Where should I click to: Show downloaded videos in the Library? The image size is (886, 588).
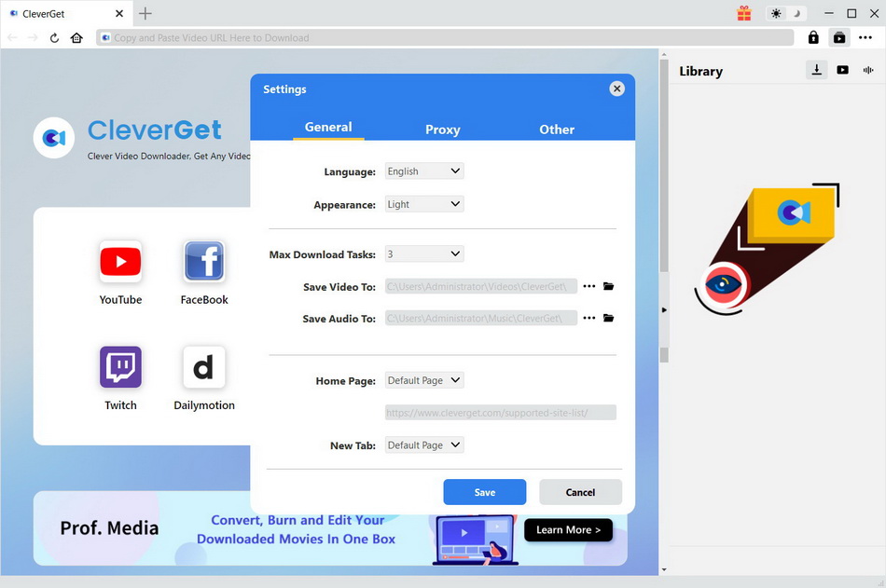pyautogui.click(x=842, y=70)
